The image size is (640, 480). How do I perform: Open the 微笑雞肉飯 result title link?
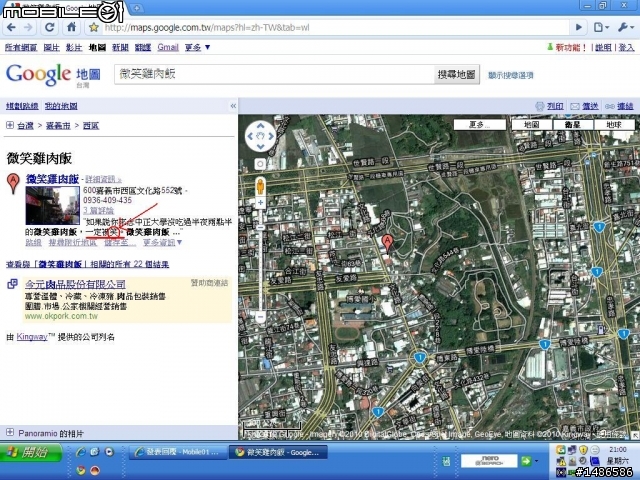[x=52, y=179]
